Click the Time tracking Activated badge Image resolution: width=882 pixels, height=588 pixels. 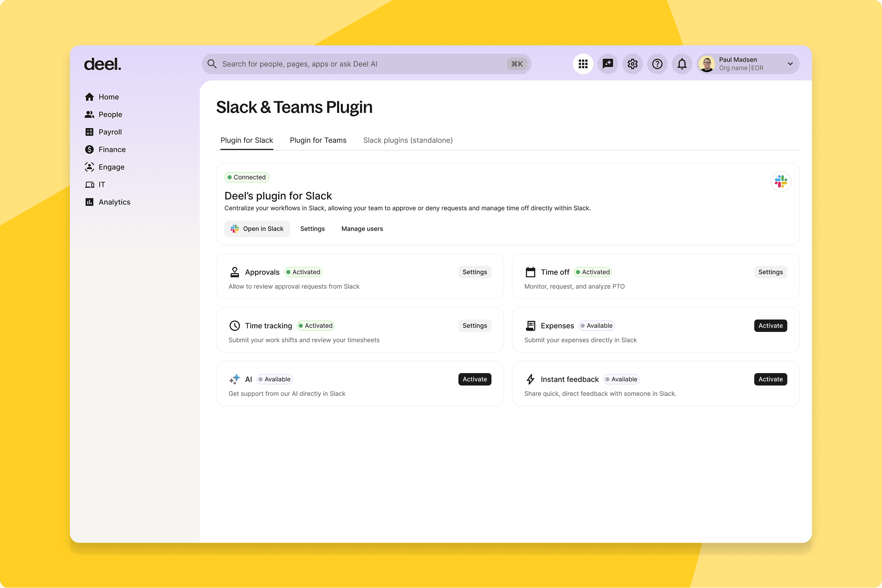click(x=315, y=325)
